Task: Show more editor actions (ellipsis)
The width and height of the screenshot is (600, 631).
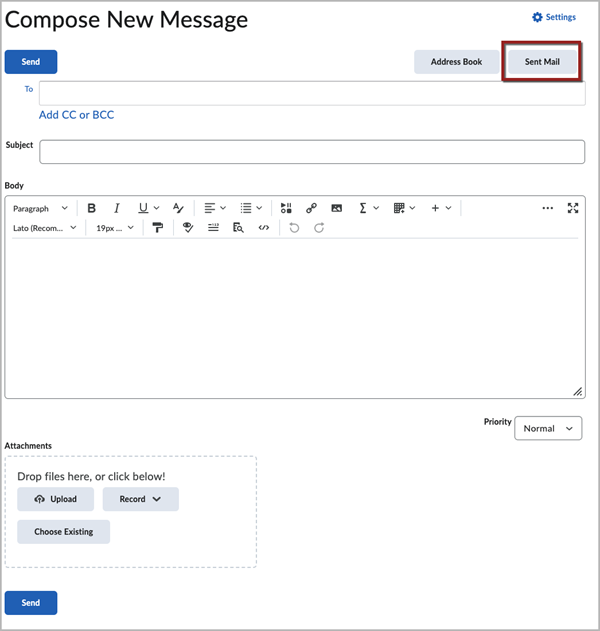Action: 548,208
